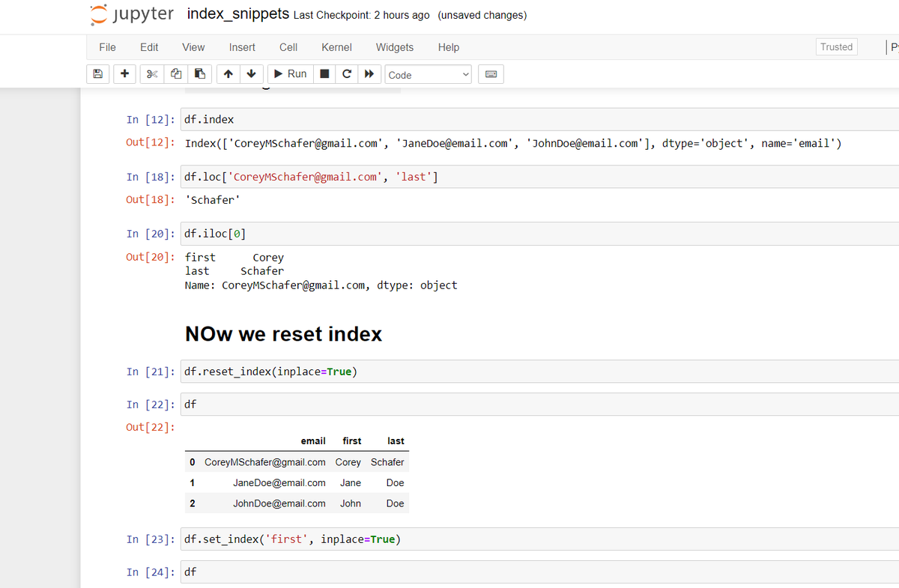Rename notebook title index_snippets
899x588 pixels.
[238, 14]
